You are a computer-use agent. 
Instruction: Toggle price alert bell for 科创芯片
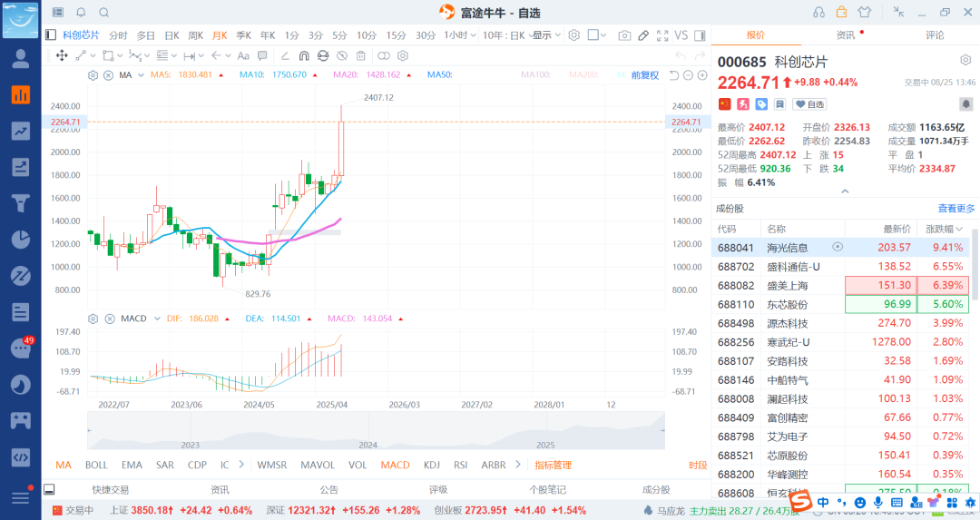965,104
